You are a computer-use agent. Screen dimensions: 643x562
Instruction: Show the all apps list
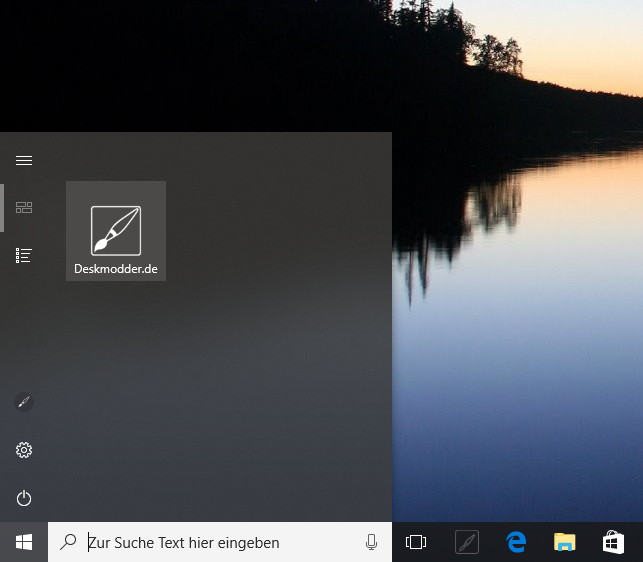coord(24,255)
